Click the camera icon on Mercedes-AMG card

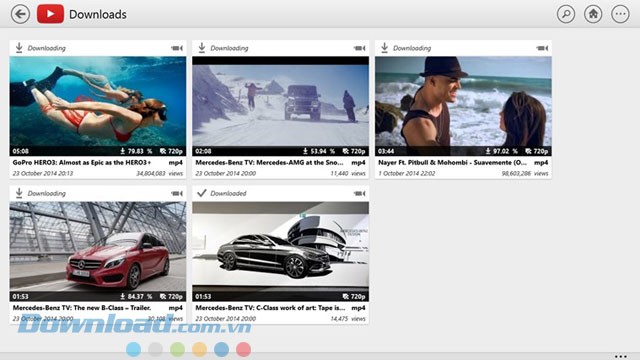pos(360,48)
